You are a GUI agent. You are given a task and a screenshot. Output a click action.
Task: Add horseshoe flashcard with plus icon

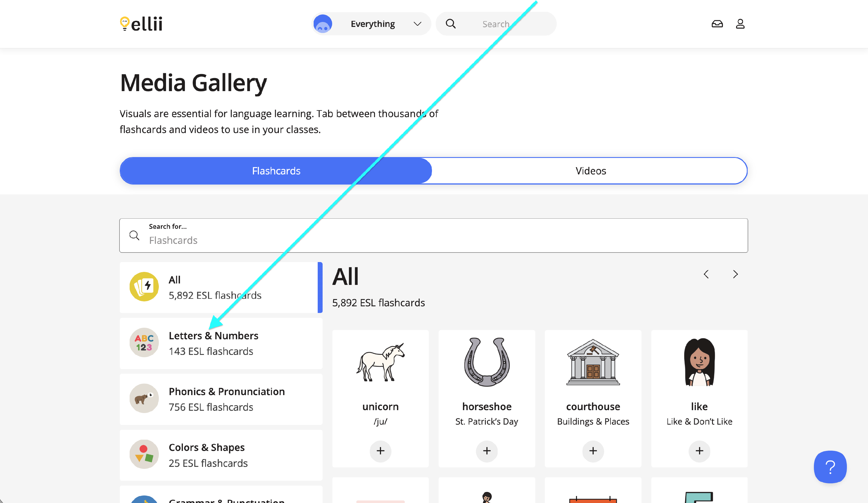click(486, 451)
